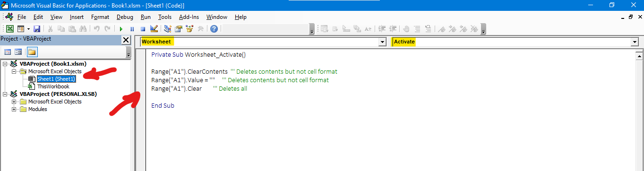Open Visual Basic Help question icon

point(214,29)
